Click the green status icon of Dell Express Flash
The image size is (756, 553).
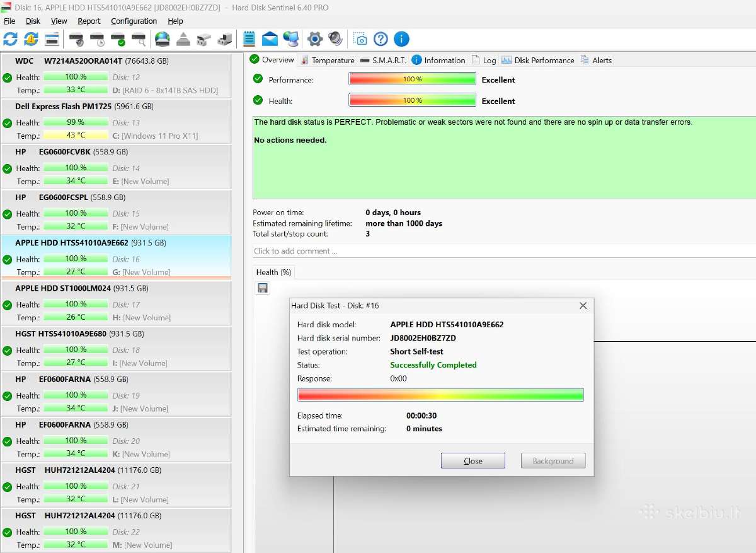point(7,123)
